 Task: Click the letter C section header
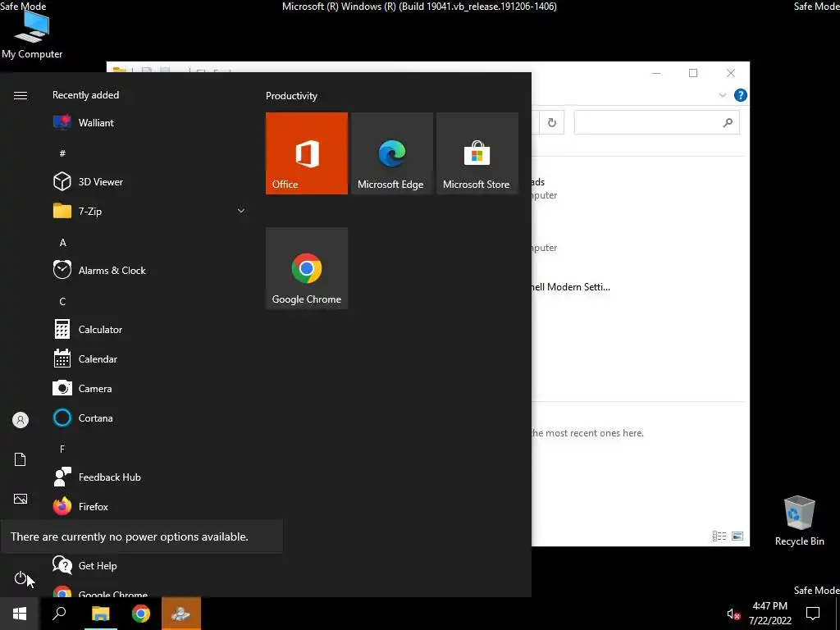coord(62,302)
